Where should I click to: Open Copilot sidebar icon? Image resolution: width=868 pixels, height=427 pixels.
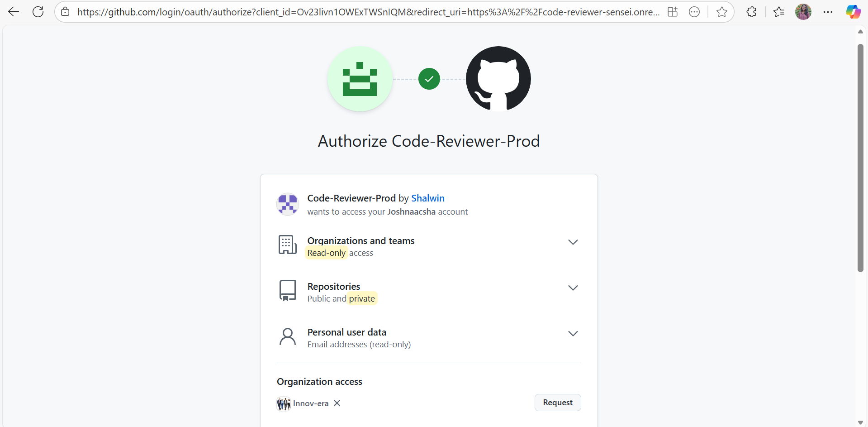[x=853, y=12]
